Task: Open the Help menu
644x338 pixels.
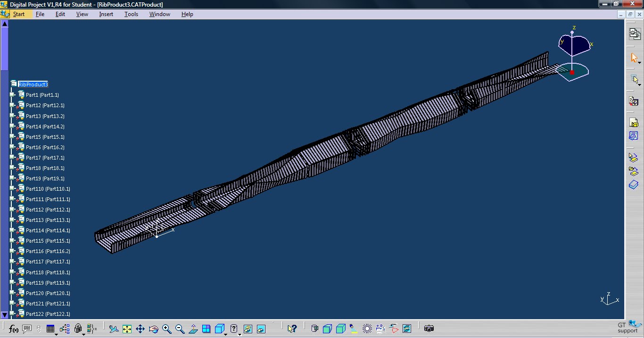Action: [187, 14]
